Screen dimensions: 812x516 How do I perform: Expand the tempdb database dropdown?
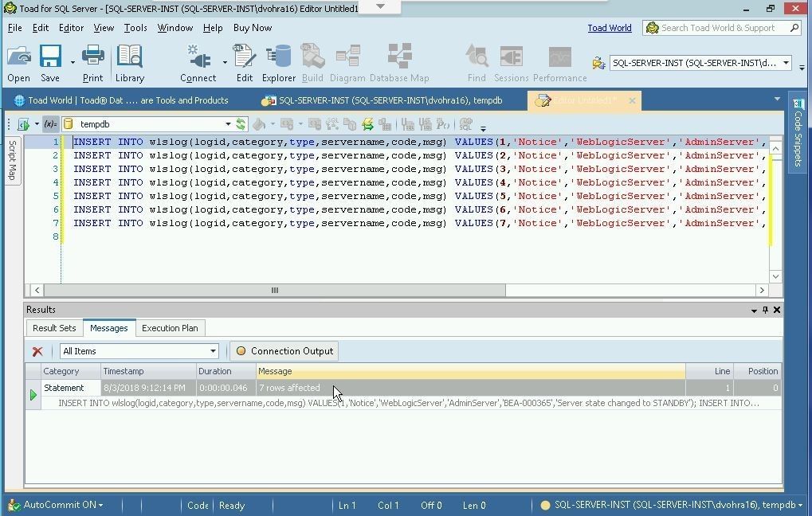pos(227,124)
